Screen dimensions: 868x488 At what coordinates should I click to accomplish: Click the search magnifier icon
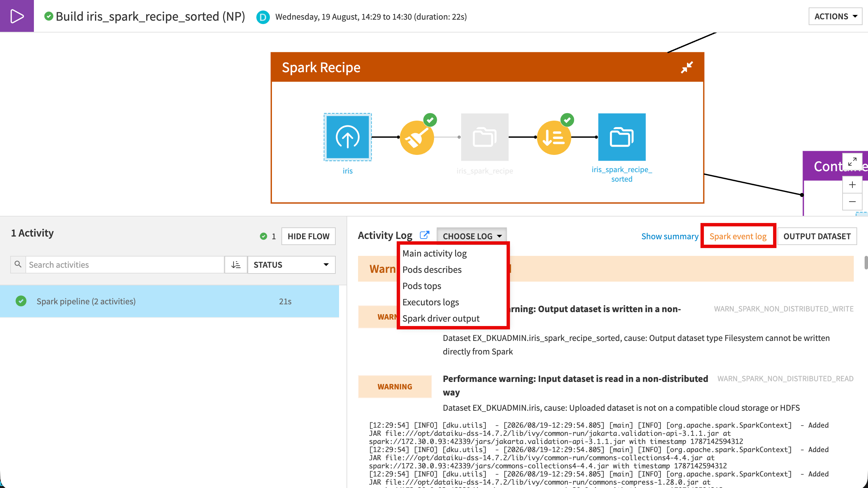pos(18,264)
